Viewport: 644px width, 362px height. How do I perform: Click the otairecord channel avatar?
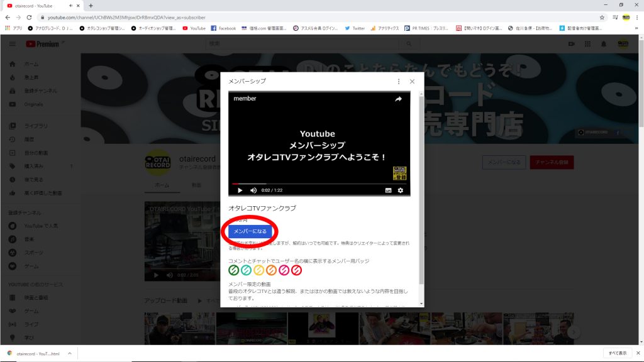tap(158, 163)
